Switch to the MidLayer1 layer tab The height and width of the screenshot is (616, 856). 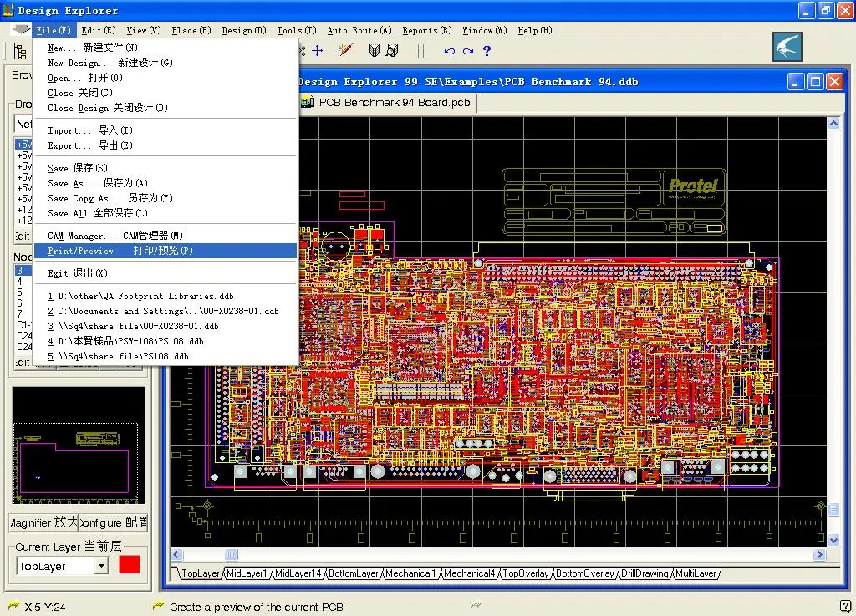[247, 573]
